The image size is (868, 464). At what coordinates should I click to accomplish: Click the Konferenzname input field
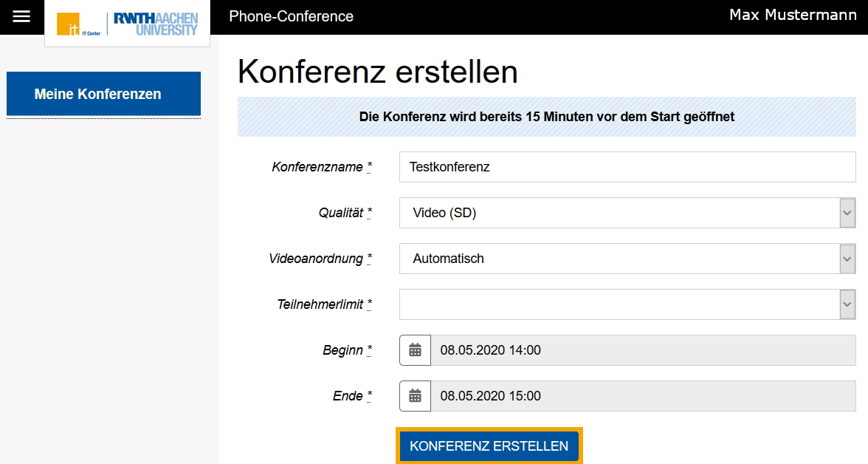627,167
